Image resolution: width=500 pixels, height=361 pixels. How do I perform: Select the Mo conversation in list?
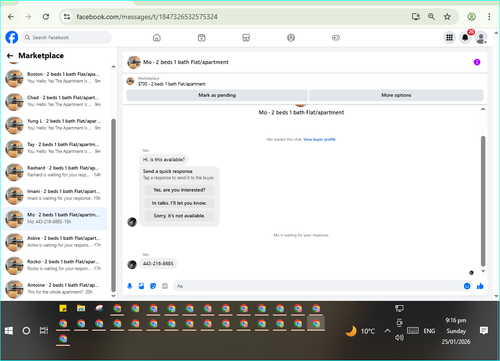click(55, 218)
